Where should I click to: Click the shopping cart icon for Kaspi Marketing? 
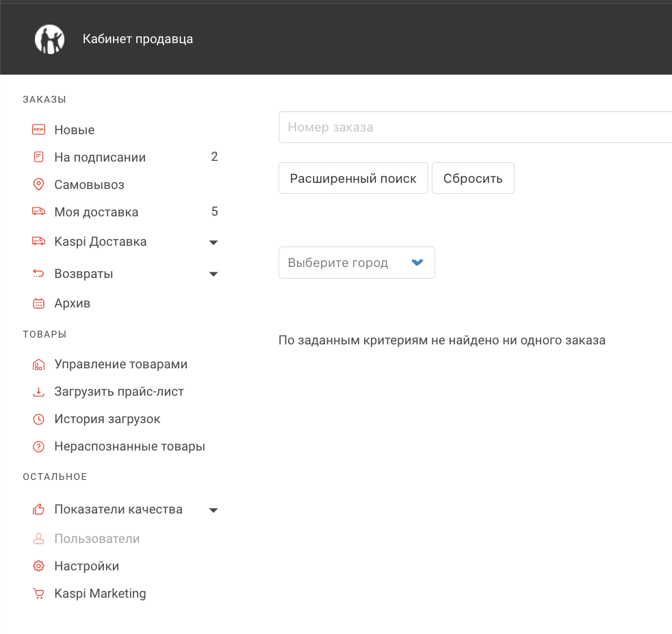click(x=38, y=594)
